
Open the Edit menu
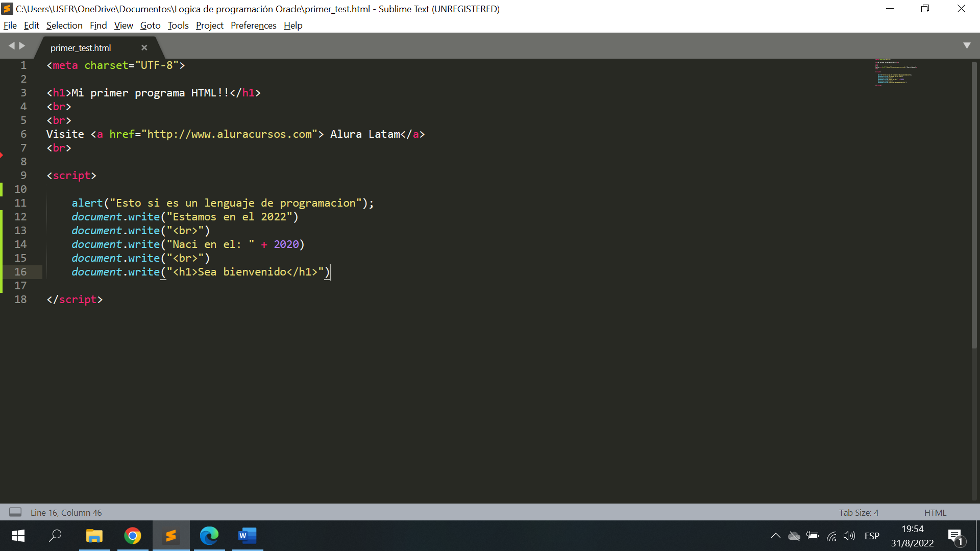tap(31, 26)
